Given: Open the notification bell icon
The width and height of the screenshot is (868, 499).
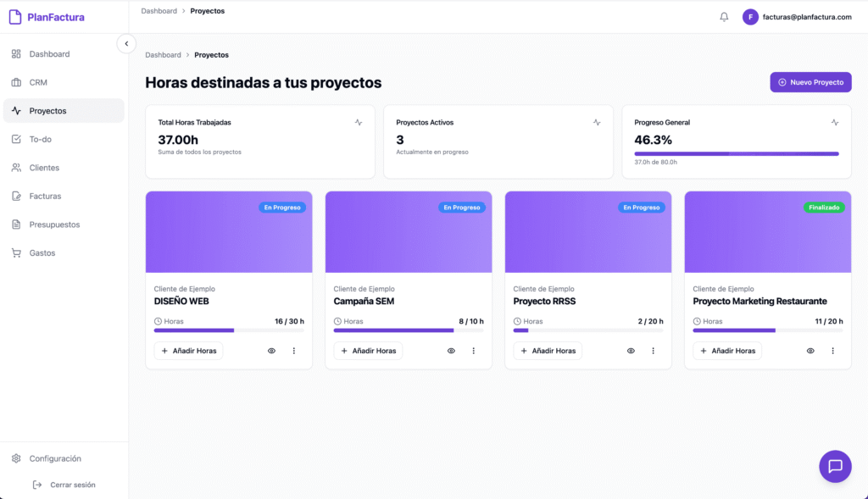Looking at the screenshot, I should coord(723,16).
